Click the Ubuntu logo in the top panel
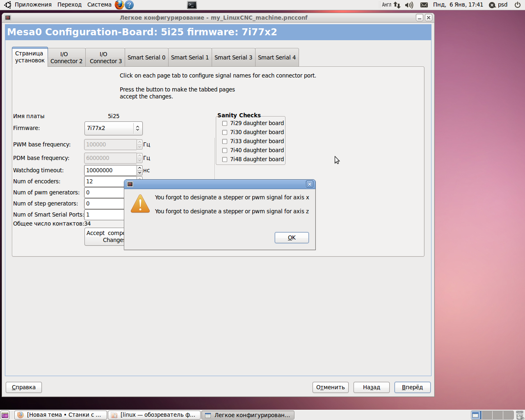 point(8,5)
